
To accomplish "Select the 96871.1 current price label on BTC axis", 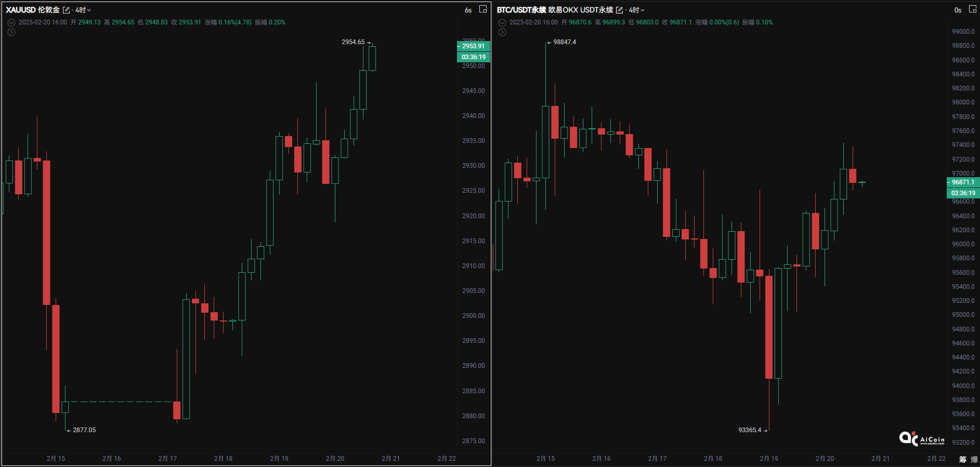I will 963,182.
